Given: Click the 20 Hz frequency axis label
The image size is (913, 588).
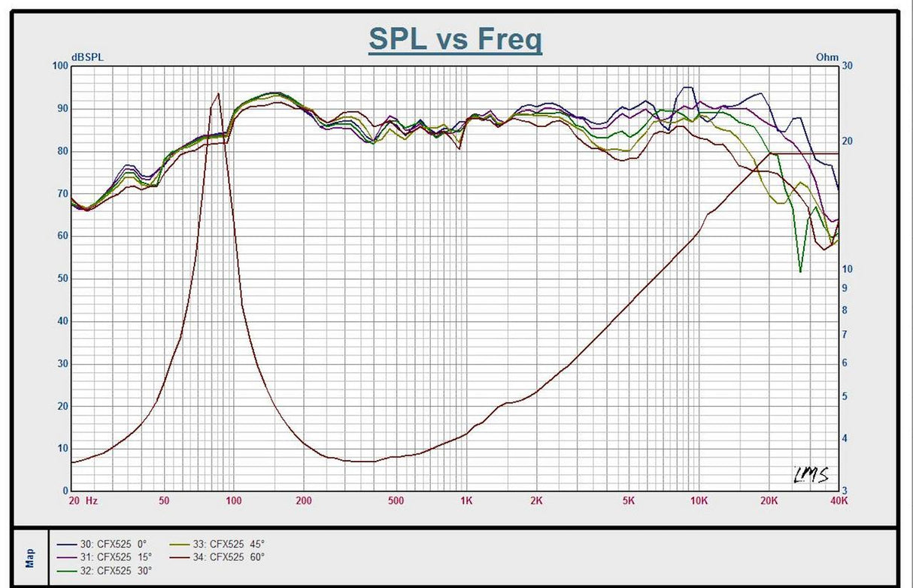Looking at the screenshot, I should tap(83, 500).
